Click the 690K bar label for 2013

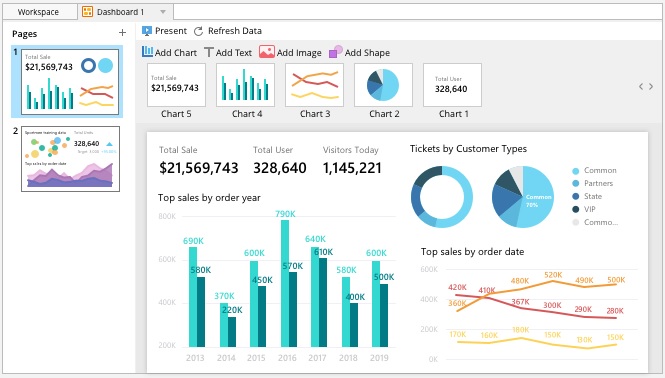point(193,241)
